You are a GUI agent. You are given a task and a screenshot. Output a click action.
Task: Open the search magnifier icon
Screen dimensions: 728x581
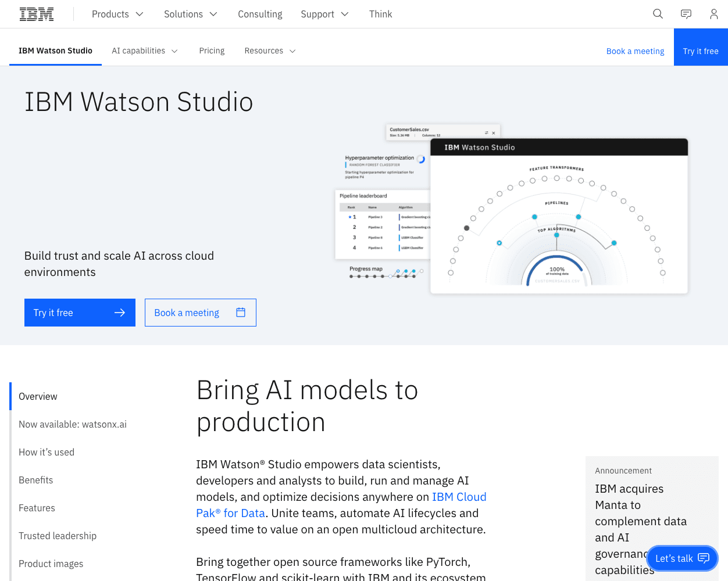[x=658, y=14]
